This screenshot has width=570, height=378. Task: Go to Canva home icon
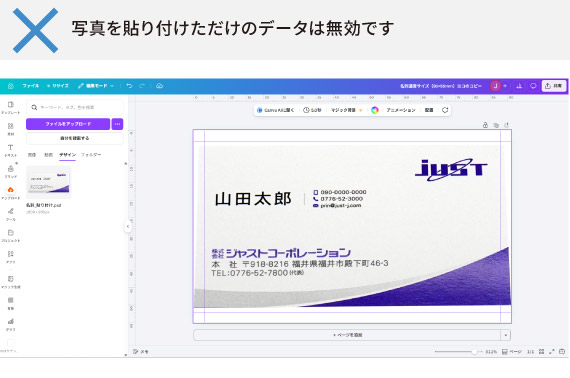click(11, 86)
